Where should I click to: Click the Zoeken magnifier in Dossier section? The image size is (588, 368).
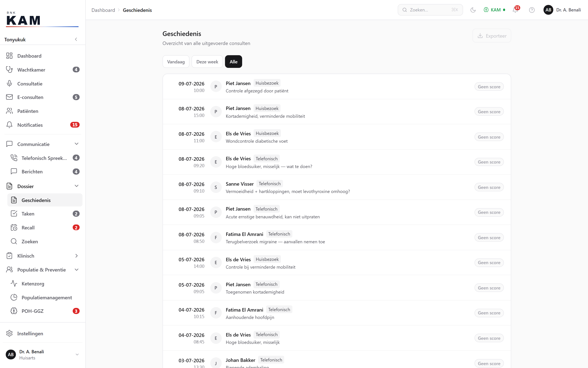click(14, 241)
